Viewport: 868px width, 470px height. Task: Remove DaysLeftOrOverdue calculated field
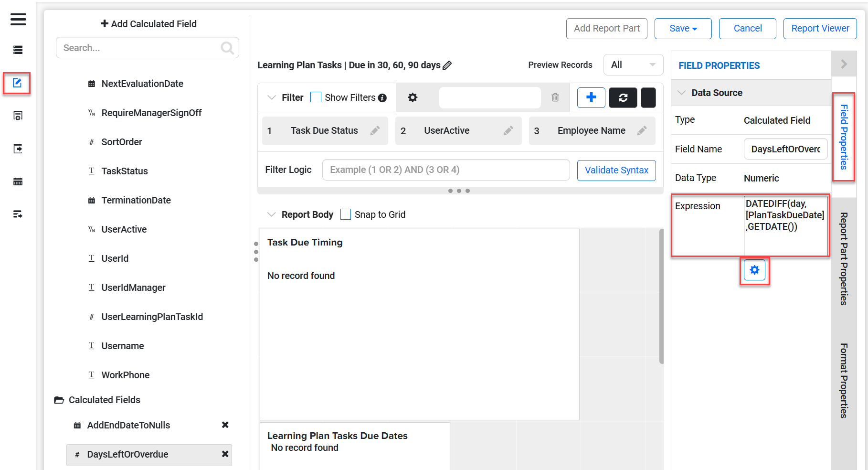pos(225,454)
